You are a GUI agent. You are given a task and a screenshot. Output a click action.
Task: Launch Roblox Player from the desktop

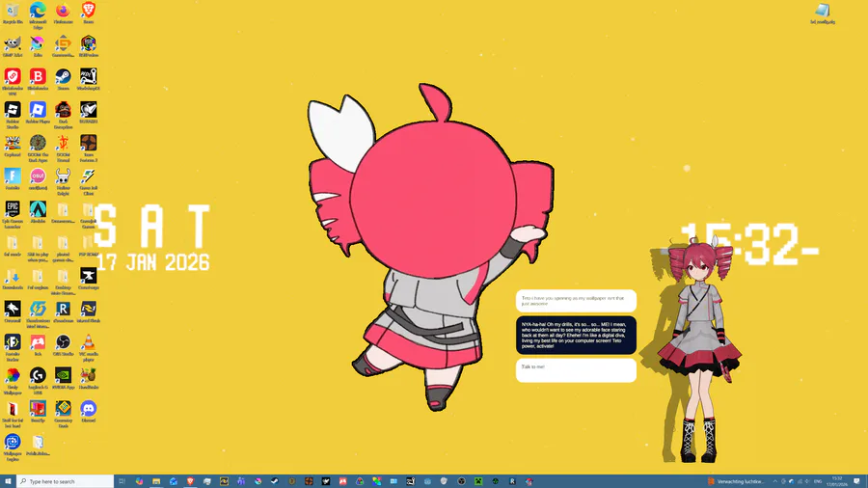coord(38,113)
